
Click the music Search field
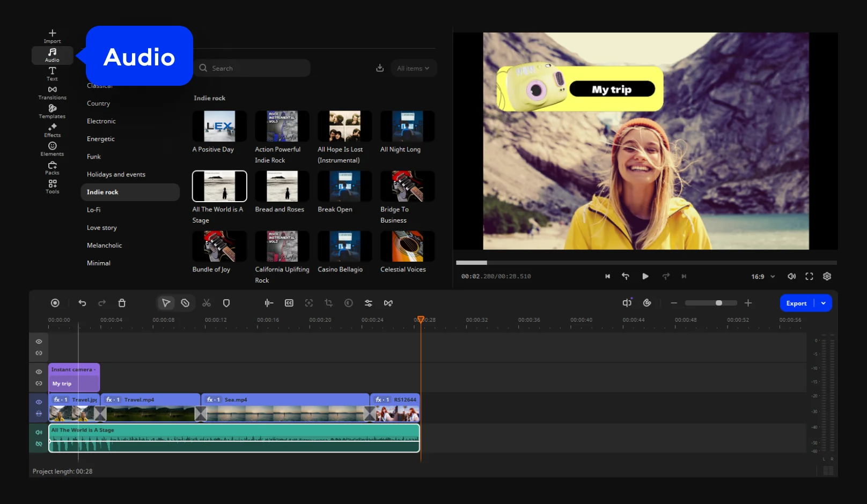click(252, 68)
